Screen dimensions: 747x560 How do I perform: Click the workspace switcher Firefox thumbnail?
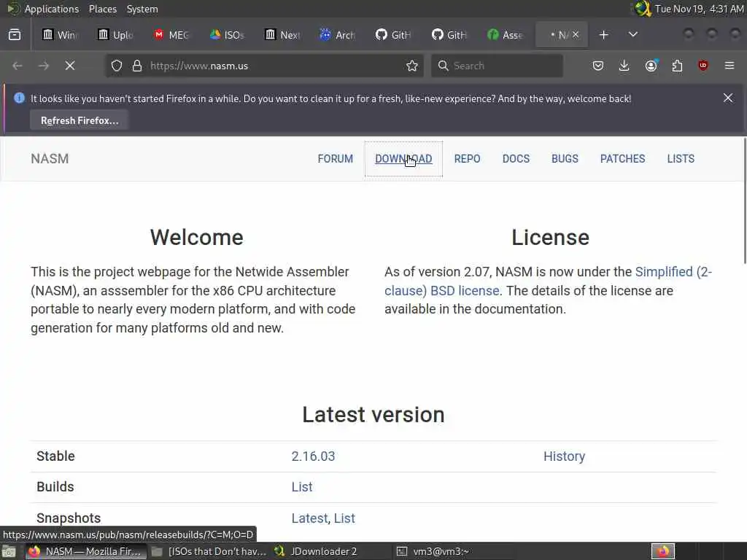pyautogui.click(x=662, y=551)
